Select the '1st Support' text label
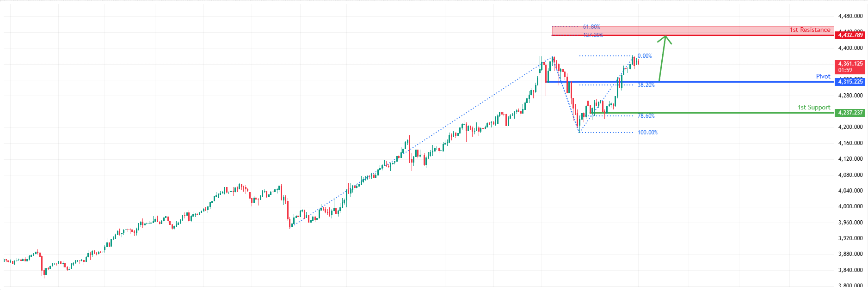868x290 pixels. [814, 107]
